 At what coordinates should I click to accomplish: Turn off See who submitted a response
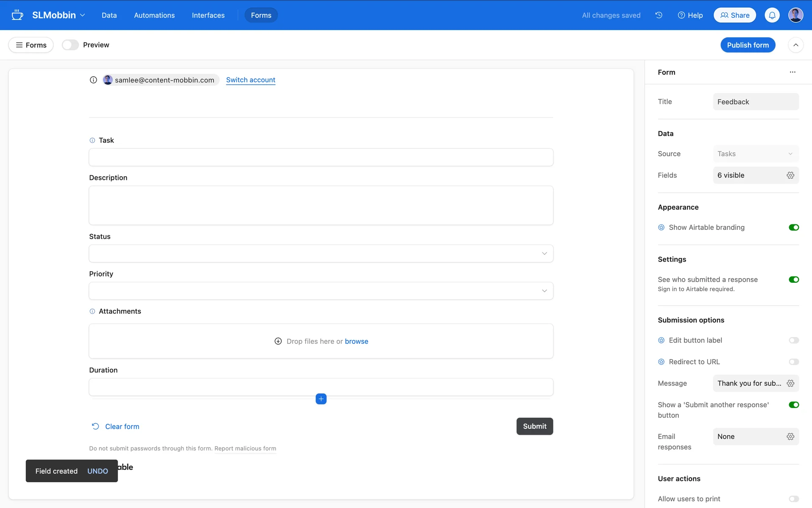point(793,279)
